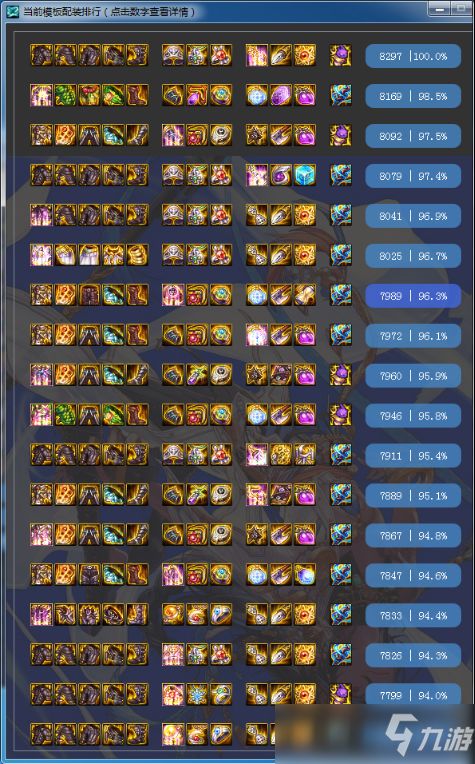Click the 当前模板配装排行 window title bar

tap(214, 11)
